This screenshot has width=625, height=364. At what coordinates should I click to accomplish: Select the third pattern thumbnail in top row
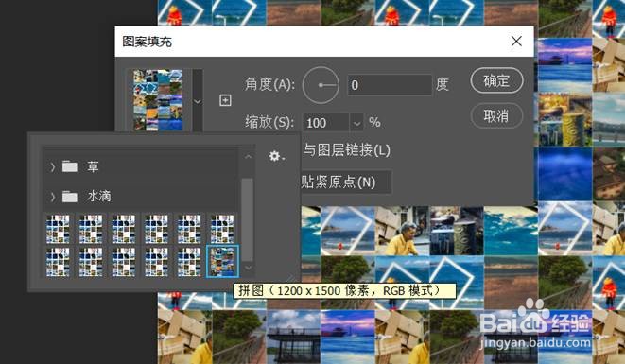[x=124, y=229]
